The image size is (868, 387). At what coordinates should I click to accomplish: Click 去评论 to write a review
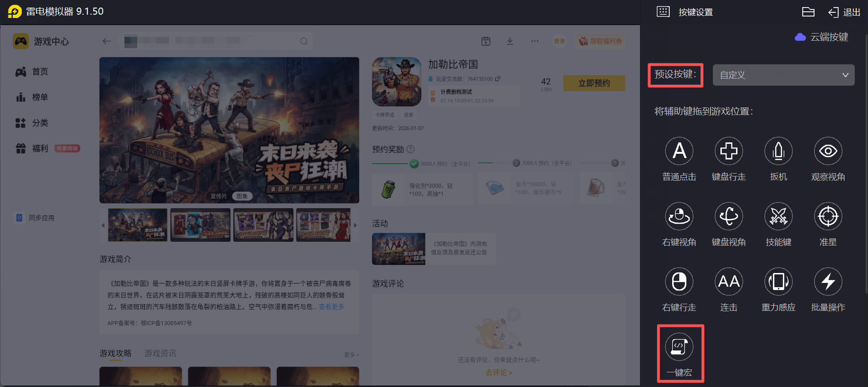click(499, 372)
